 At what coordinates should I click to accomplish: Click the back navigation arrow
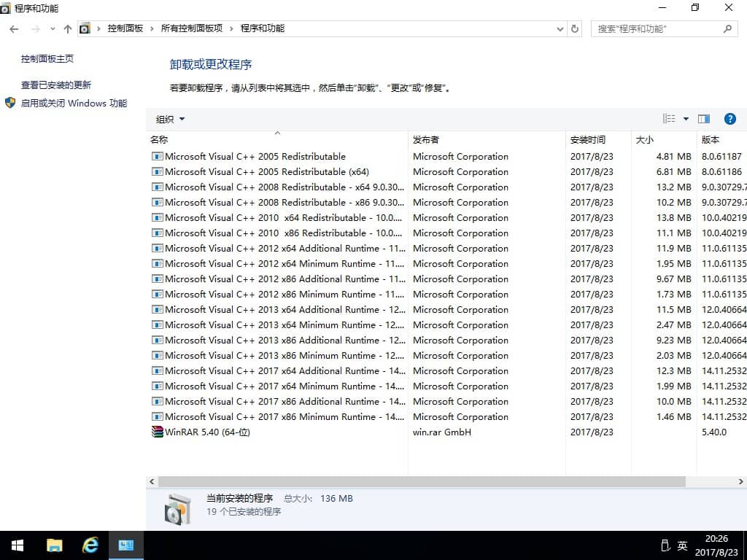tap(15, 29)
